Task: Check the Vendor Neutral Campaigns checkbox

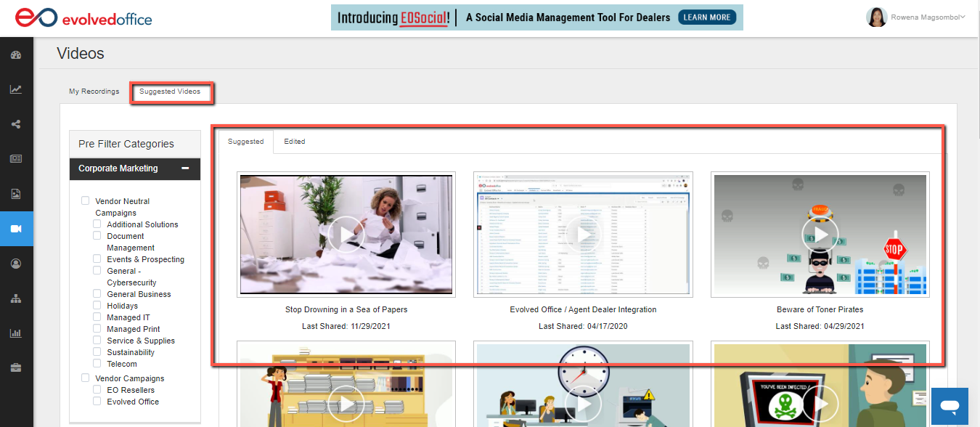Action: [x=86, y=201]
